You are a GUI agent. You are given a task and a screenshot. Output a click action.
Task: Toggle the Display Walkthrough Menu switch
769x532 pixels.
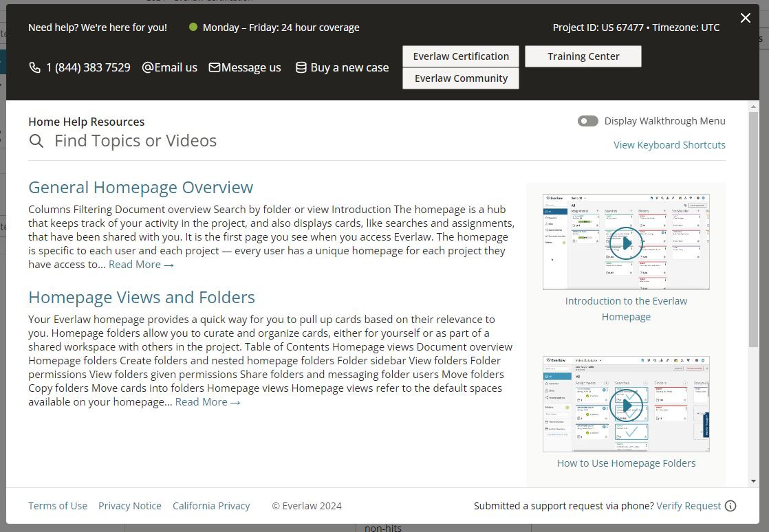click(x=588, y=121)
